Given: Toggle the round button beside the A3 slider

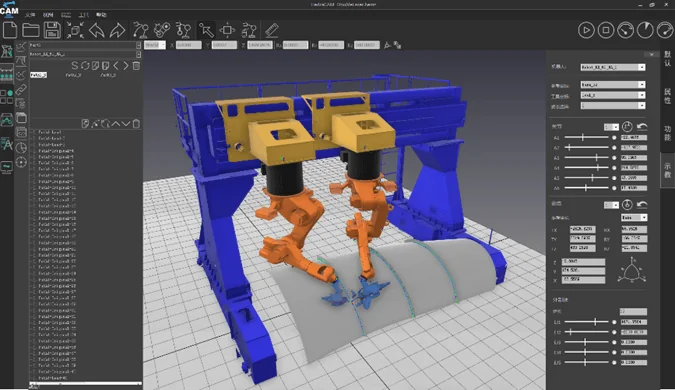Looking at the screenshot, I should [x=614, y=158].
